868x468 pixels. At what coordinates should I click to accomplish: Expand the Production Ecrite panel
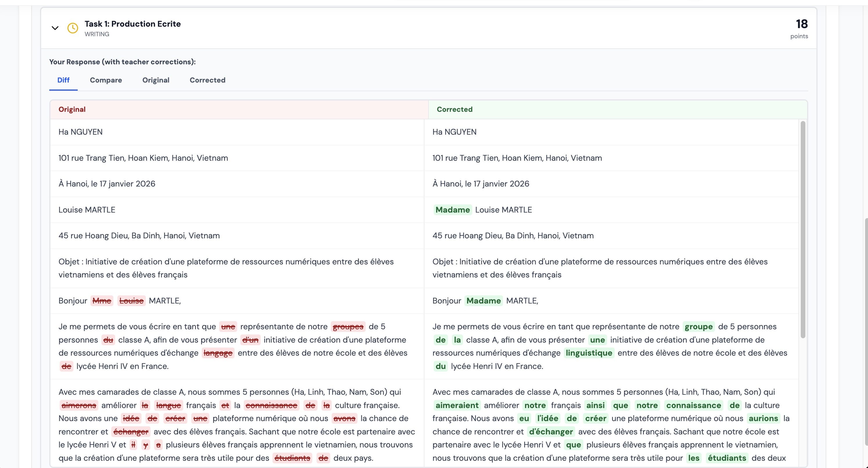tap(55, 28)
